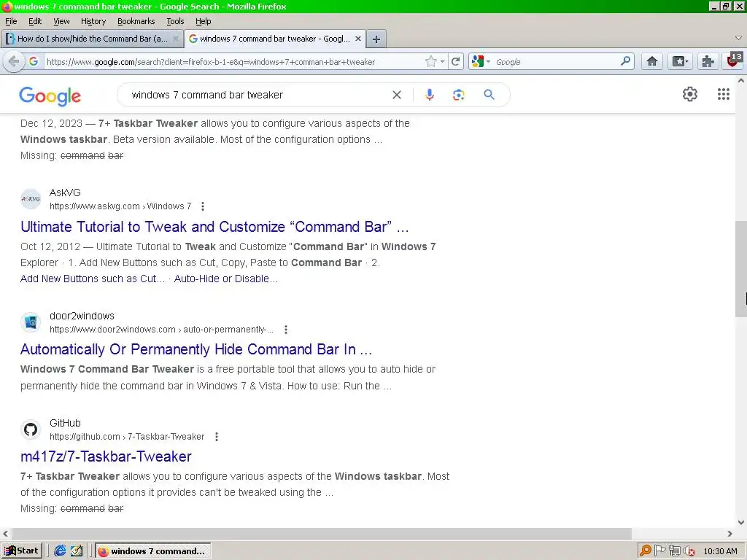Click the door2windows site favicon

point(31,322)
